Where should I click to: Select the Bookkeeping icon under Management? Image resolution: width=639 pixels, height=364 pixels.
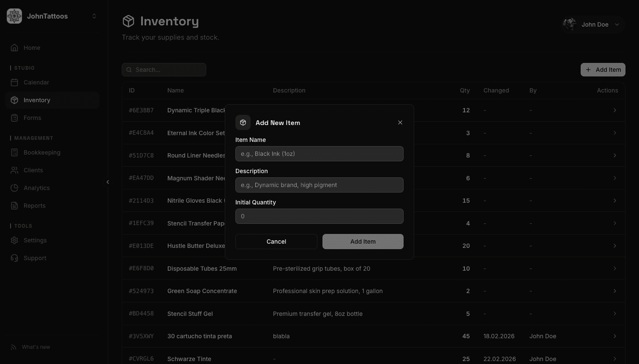pos(15,152)
